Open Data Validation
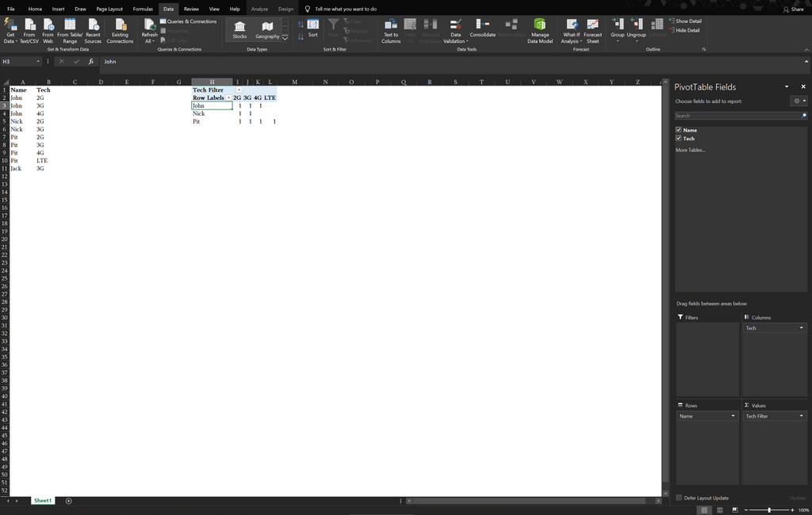This screenshot has height=515, width=812. (x=455, y=31)
